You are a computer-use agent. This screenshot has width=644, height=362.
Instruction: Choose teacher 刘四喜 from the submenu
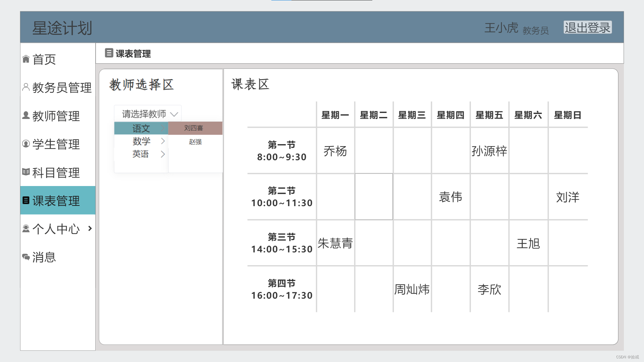tap(194, 128)
